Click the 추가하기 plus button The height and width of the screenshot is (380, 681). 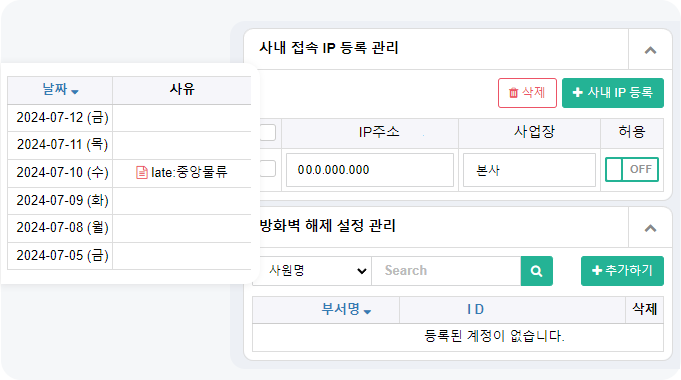622,271
